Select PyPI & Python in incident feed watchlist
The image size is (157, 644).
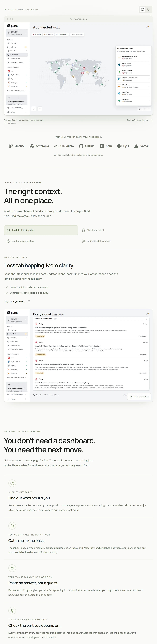tap(17, 362)
